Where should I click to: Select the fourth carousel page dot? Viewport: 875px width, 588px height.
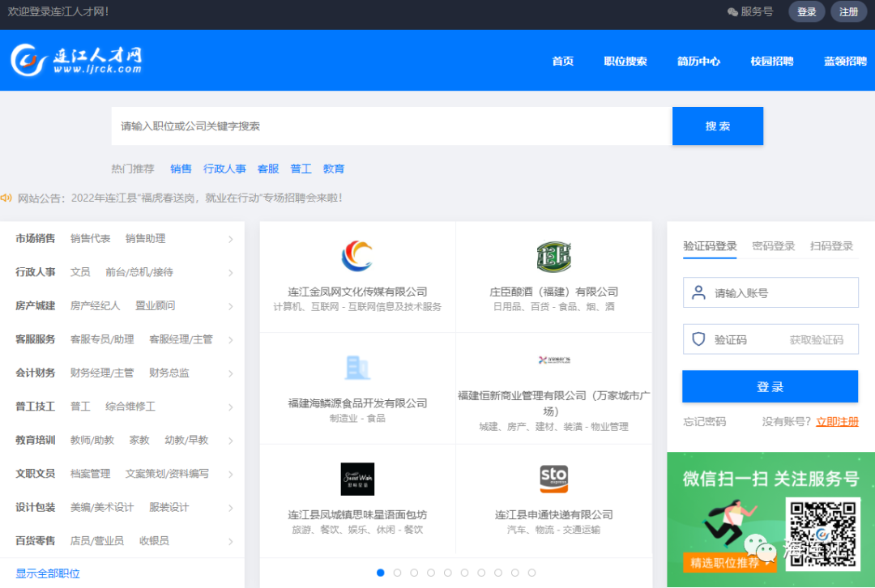click(431, 573)
